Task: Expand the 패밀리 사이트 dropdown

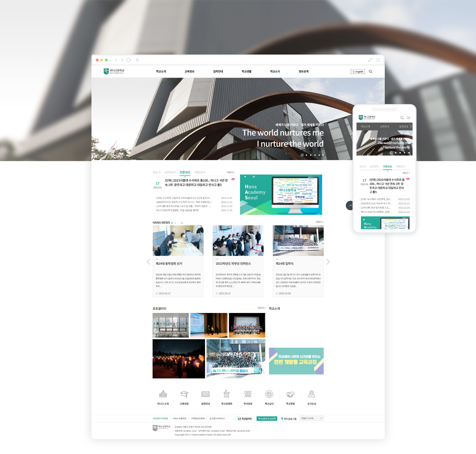Action: [312, 418]
